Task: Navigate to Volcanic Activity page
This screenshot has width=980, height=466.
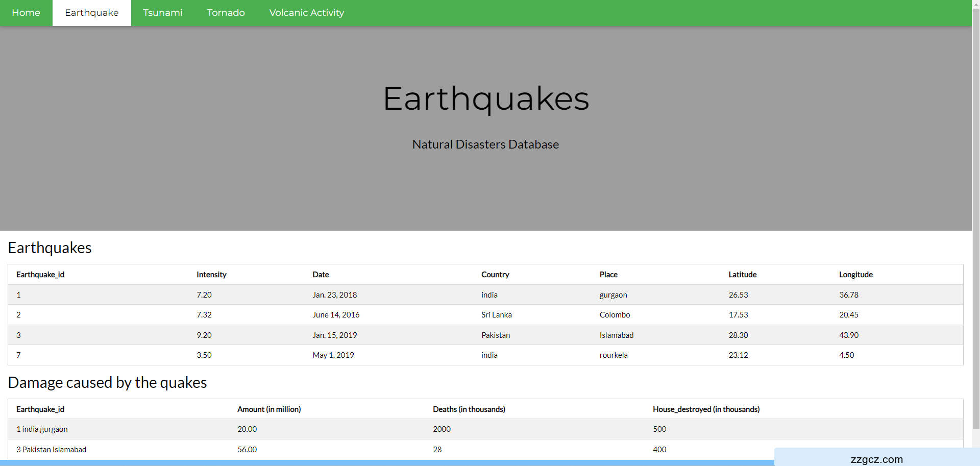Action: tap(306, 13)
